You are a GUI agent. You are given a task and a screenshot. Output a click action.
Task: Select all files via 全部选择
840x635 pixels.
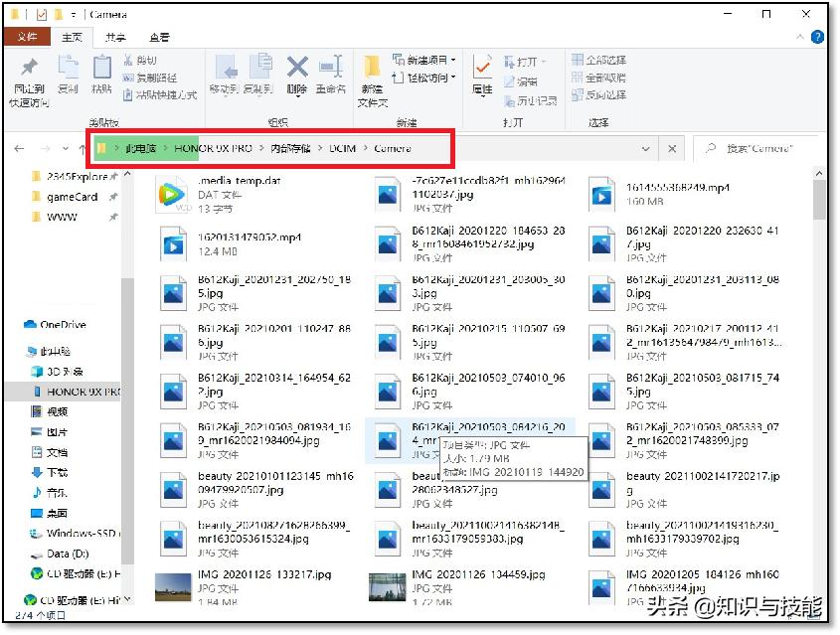coord(598,60)
